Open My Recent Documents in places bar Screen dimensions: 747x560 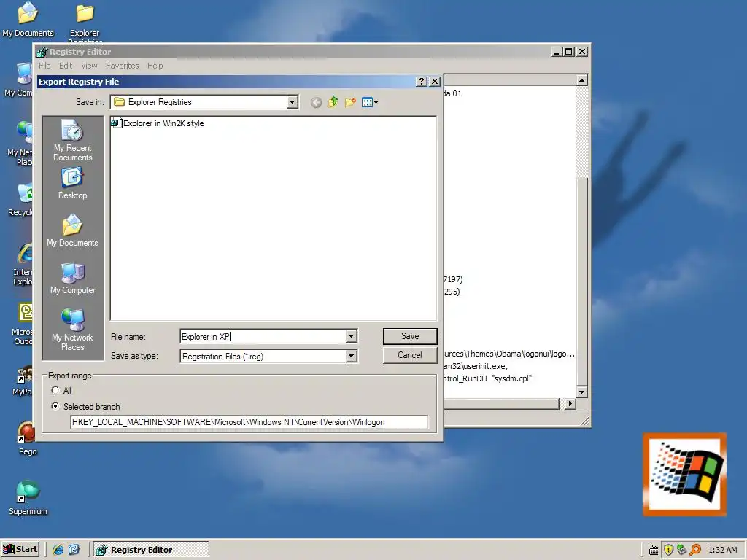(72, 140)
